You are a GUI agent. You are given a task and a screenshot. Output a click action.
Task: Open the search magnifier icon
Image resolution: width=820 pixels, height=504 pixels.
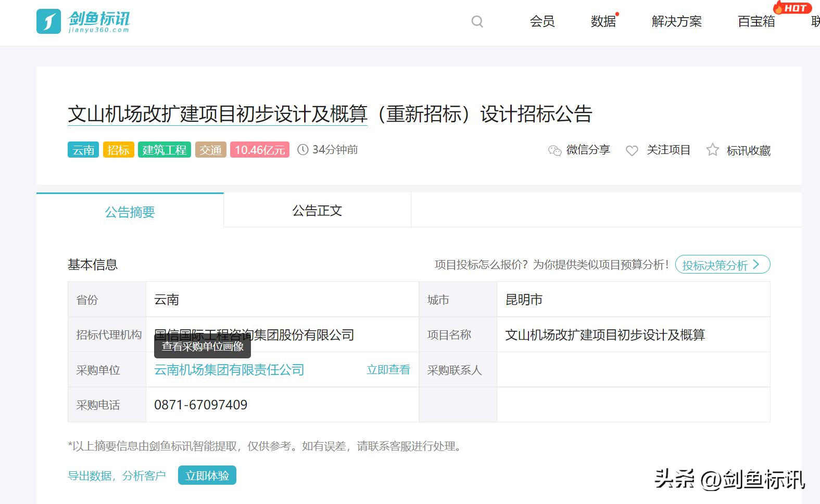tap(477, 21)
